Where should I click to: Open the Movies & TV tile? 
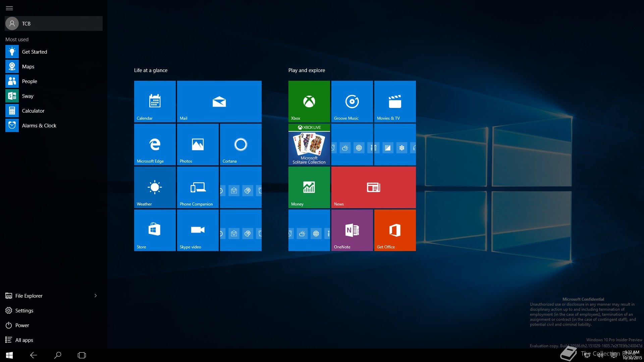(x=395, y=101)
